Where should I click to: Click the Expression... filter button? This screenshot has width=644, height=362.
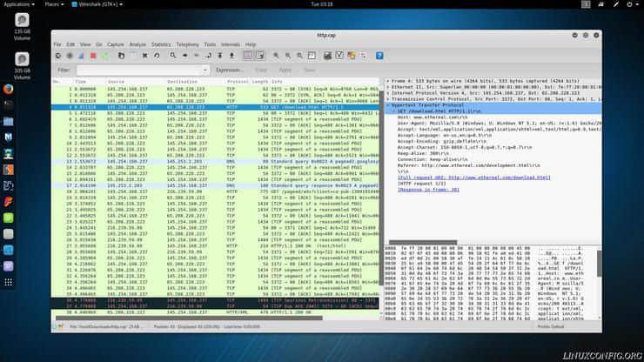(x=230, y=70)
